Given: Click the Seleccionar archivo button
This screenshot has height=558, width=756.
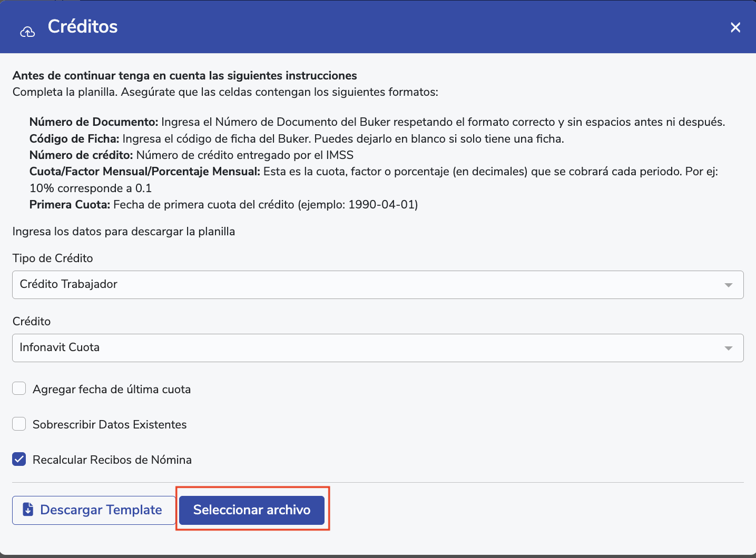Looking at the screenshot, I should point(252,510).
